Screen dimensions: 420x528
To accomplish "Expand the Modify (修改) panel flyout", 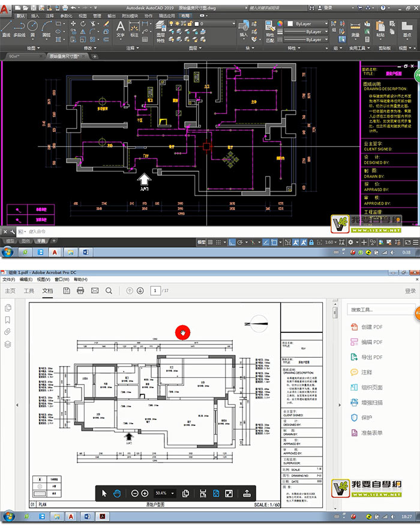I will [x=90, y=48].
